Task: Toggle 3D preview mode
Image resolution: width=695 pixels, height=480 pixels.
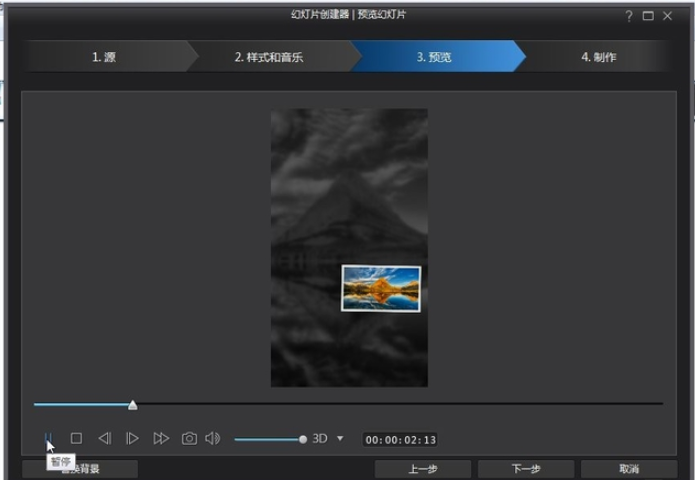Action: (320, 438)
